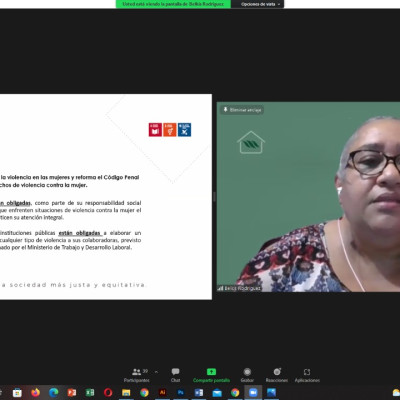This screenshot has width=400, height=400.
Task: Expand the Opciones de vista dropdown
Action: (258, 4)
